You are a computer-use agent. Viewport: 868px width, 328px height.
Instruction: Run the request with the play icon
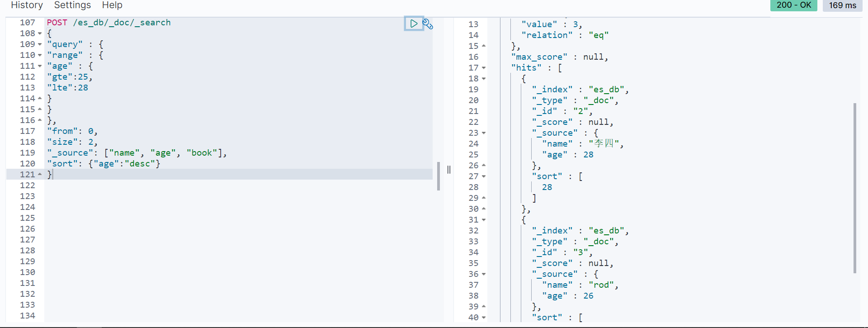coord(414,24)
